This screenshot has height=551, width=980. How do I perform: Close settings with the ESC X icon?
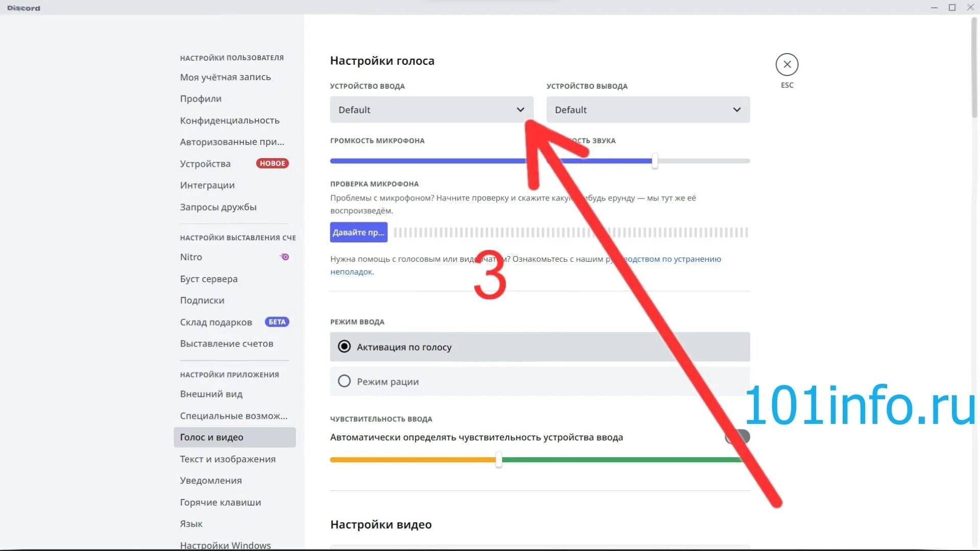(787, 65)
